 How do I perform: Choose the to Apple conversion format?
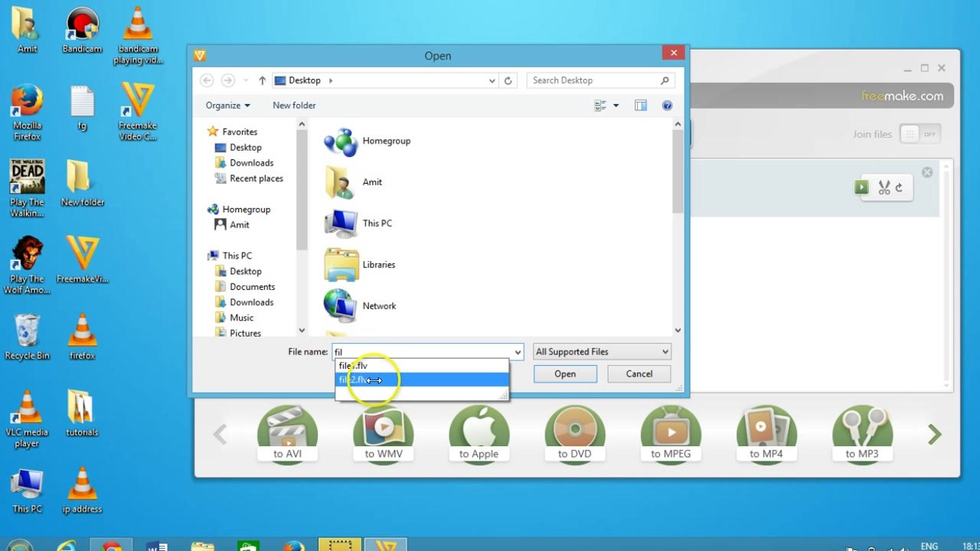[x=479, y=435]
